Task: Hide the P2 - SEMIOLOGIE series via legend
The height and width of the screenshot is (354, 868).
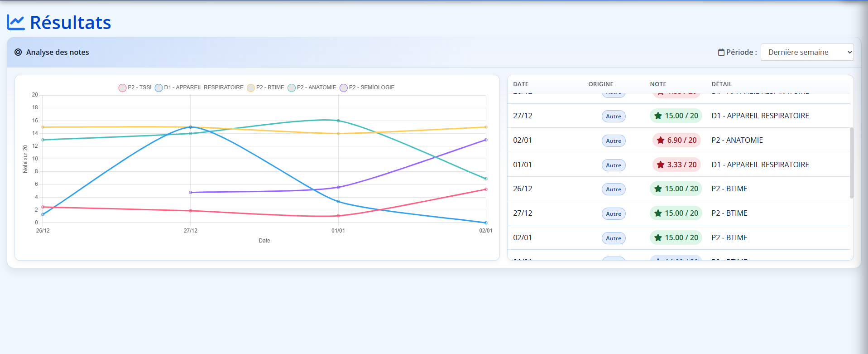Action: [367, 87]
